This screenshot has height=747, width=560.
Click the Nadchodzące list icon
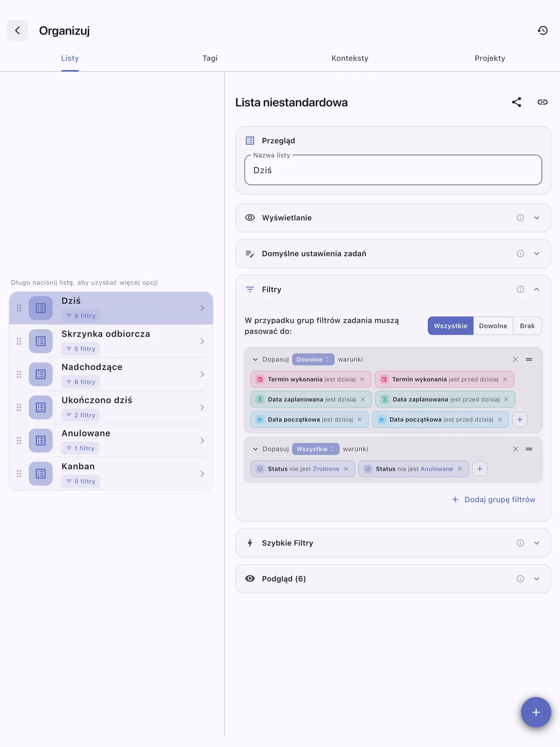pos(41,374)
